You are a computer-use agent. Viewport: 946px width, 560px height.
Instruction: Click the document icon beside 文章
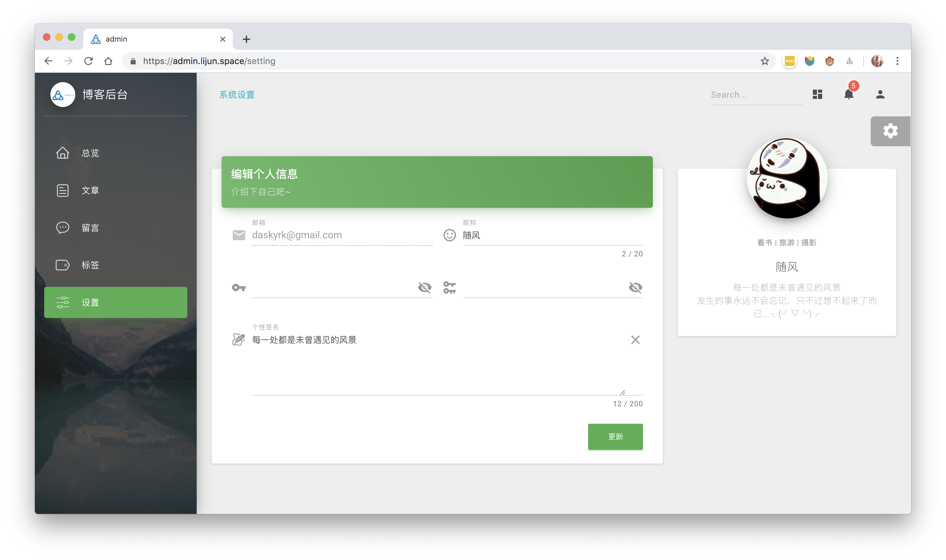pos(63,190)
